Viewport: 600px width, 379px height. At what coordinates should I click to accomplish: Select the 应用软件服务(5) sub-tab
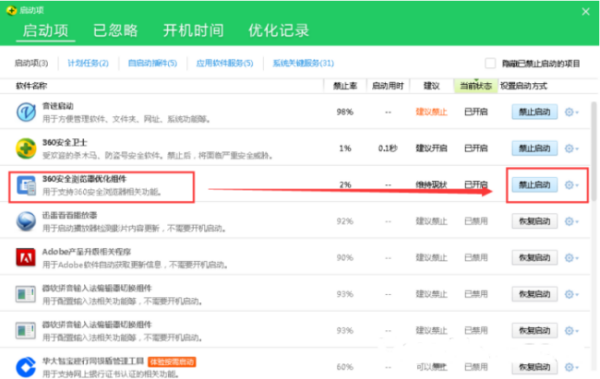tap(225, 63)
